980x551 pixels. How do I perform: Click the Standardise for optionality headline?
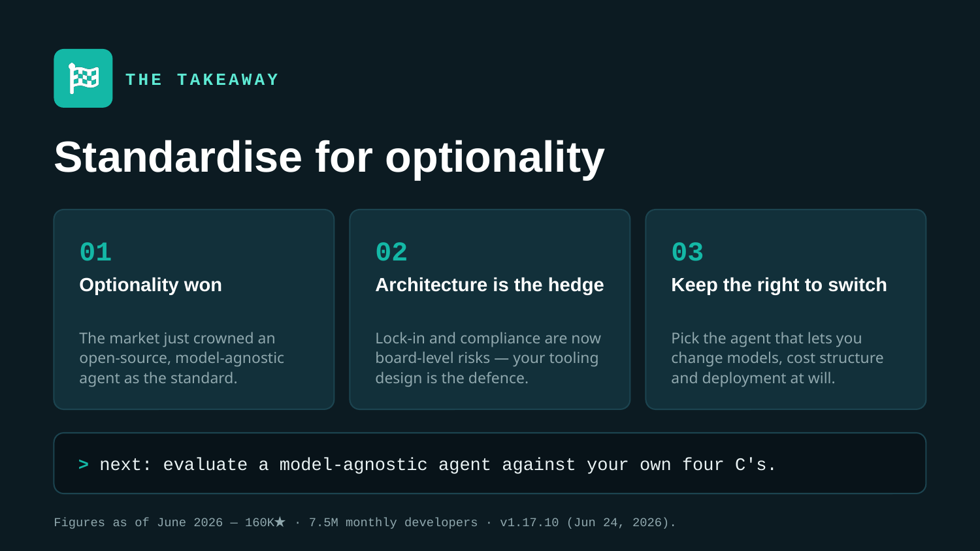click(x=329, y=157)
